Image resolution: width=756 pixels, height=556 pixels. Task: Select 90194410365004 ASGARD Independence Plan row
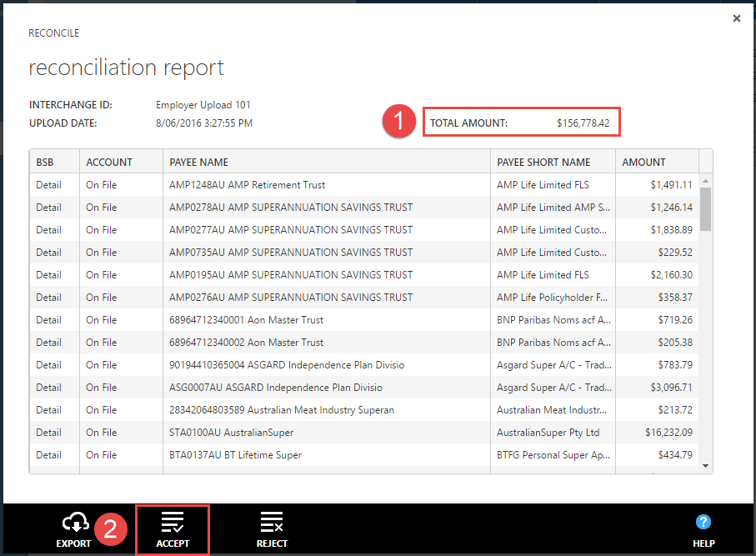pyautogui.click(x=364, y=365)
